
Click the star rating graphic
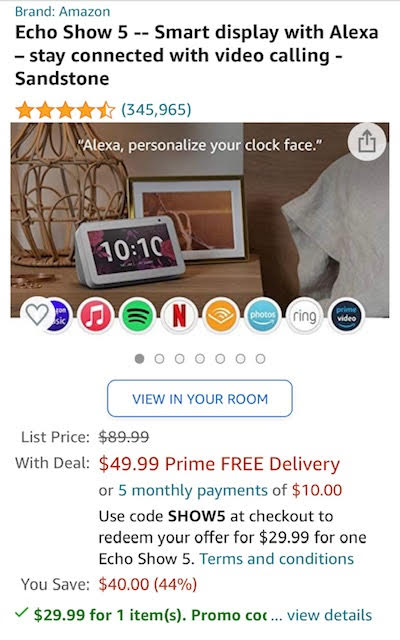(x=65, y=110)
